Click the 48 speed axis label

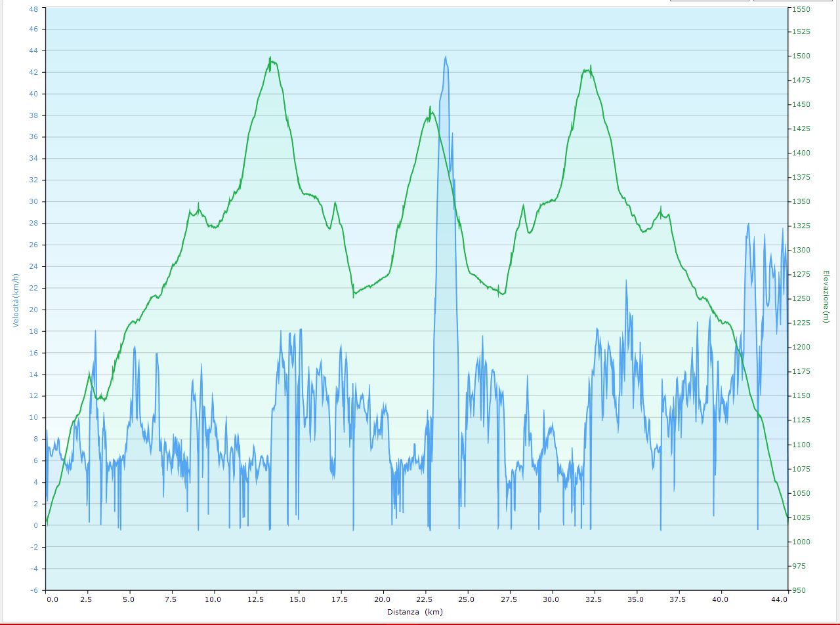(33, 8)
